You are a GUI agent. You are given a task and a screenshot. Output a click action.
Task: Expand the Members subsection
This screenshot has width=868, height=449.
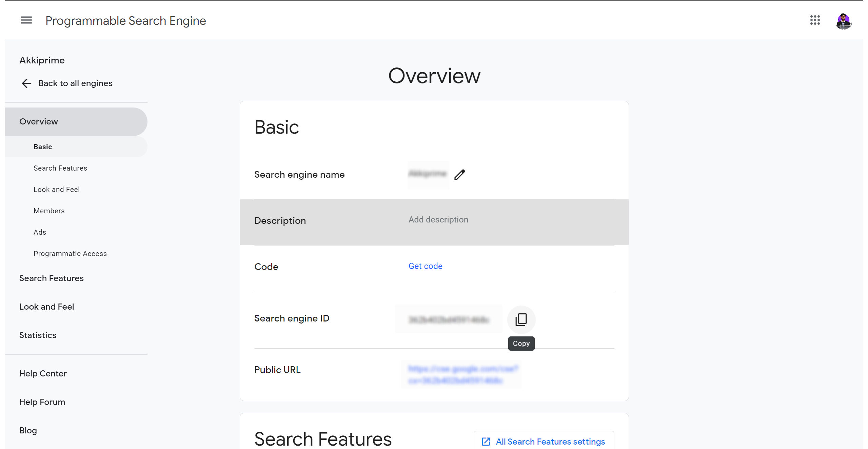pos(49,210)
